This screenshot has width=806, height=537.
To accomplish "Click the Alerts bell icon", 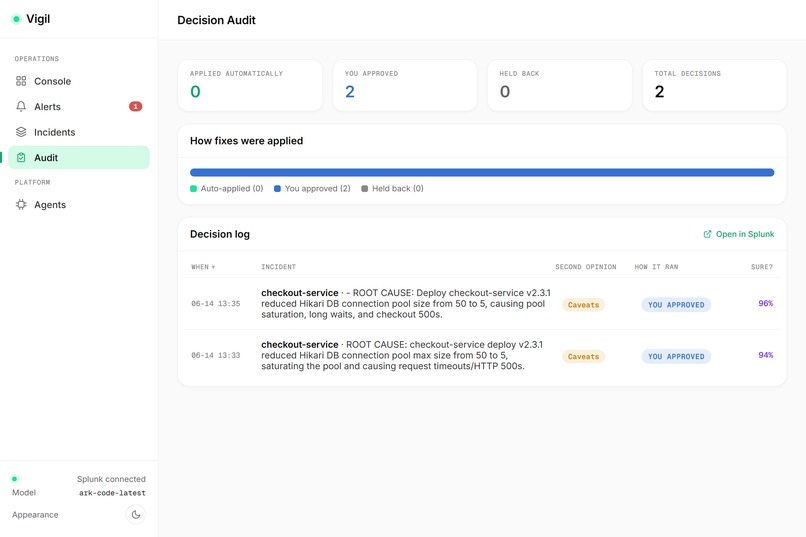I will pyautogui.click(x=21, y=106).
